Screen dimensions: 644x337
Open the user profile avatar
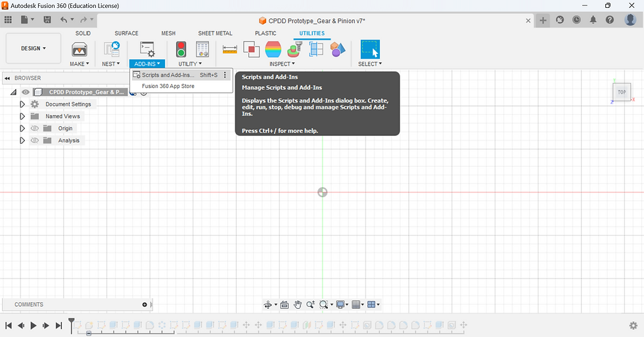(x=630, y=19)
